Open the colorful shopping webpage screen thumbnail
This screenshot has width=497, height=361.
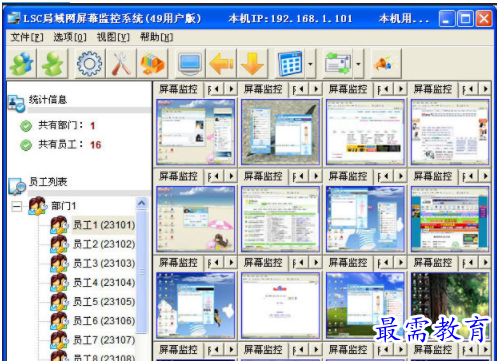pyautogui.click(x=450, y=219)
